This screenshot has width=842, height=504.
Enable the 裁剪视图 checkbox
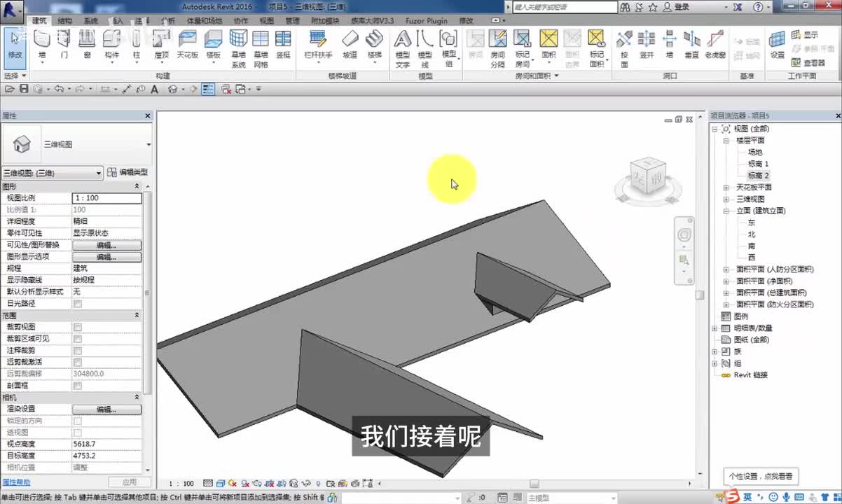78,327
